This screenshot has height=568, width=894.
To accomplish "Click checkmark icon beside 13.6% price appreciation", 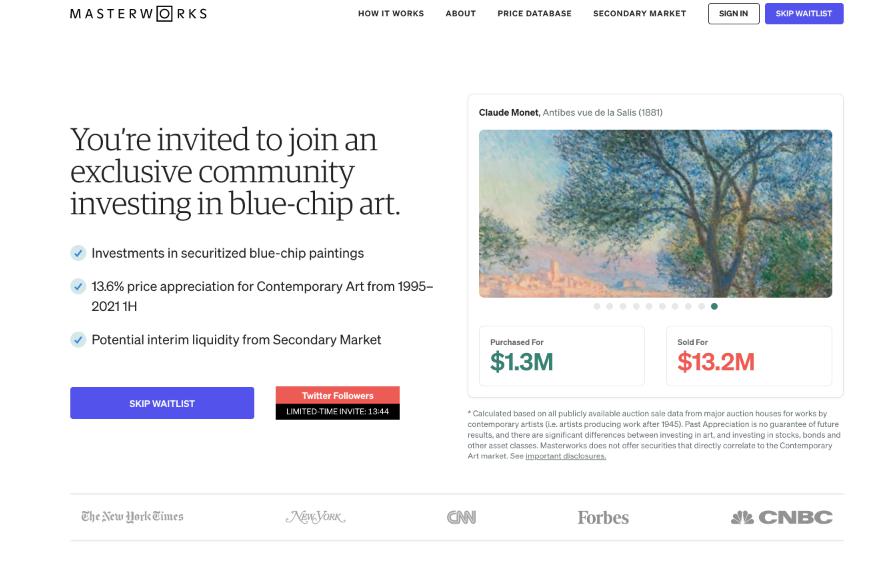I will point(78,286).
